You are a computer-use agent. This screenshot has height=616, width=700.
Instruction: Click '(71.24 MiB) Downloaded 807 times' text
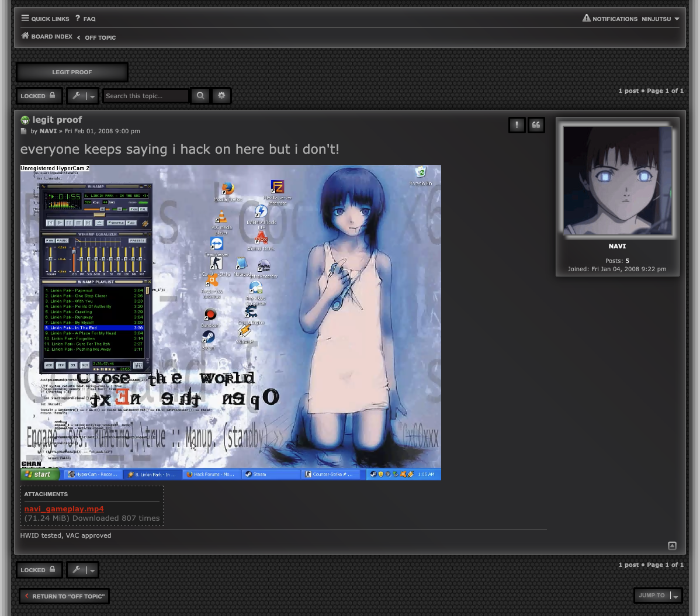pyautogui.click(x=92, y=518)
